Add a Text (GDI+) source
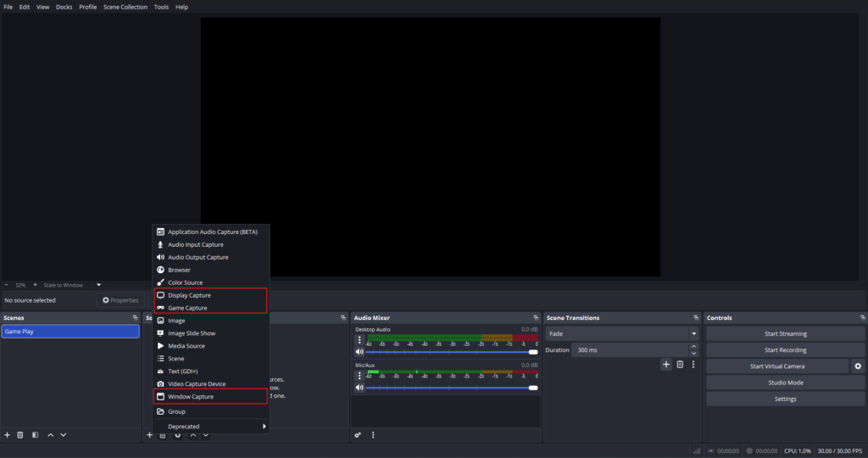 tap(211, 371)
